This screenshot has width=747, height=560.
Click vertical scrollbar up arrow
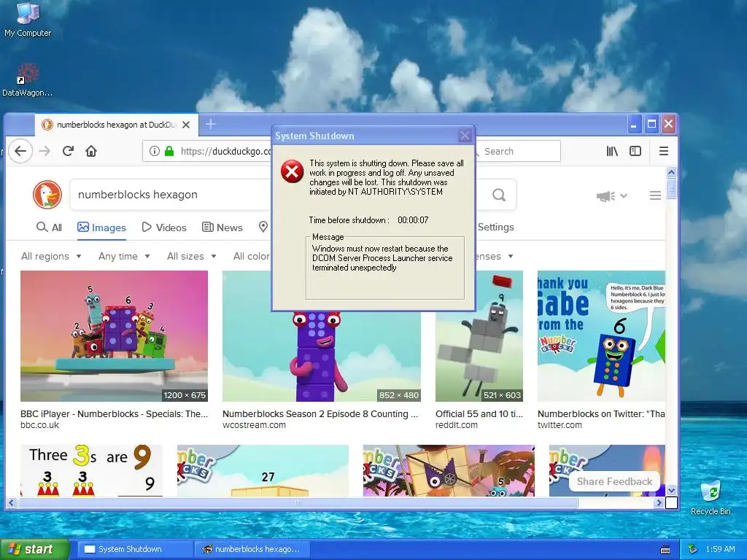(x=671, y=172)
